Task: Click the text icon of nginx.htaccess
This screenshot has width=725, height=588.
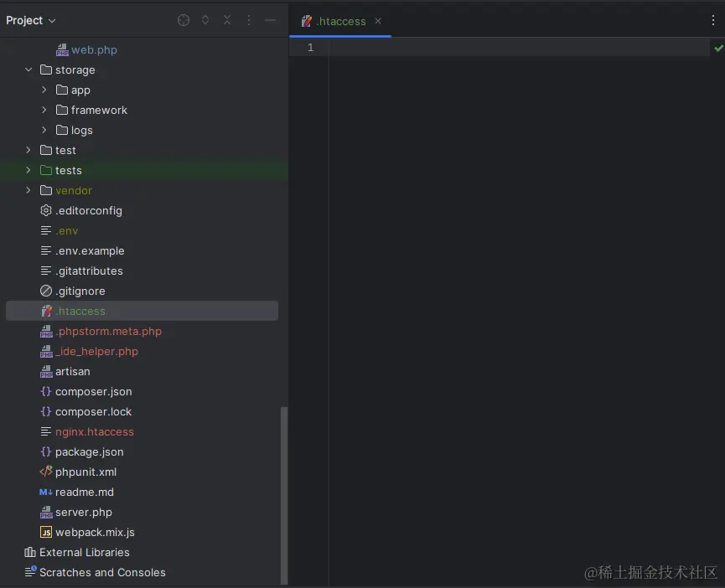Action: [x=46, y=431]
